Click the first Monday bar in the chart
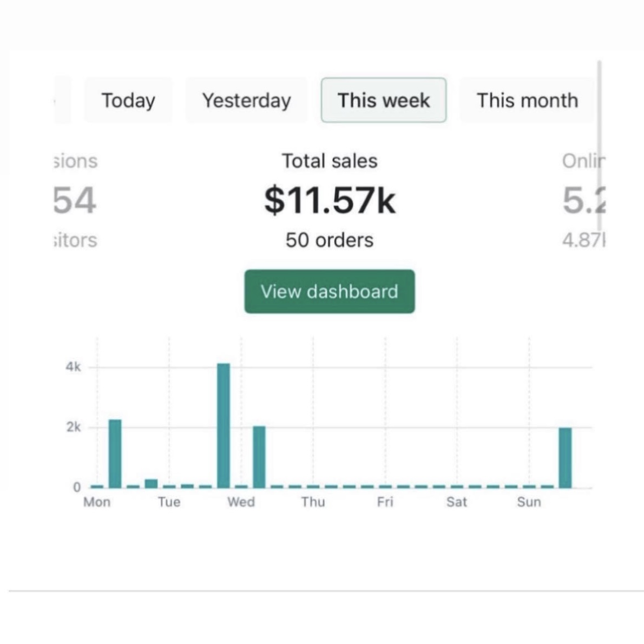644x644 pixels. tap(115, 454)
